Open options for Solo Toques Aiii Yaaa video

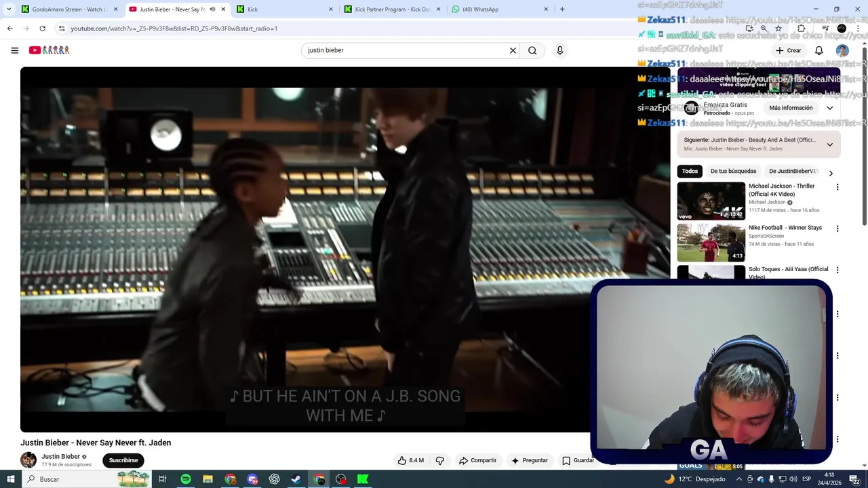tap(837, 270)
